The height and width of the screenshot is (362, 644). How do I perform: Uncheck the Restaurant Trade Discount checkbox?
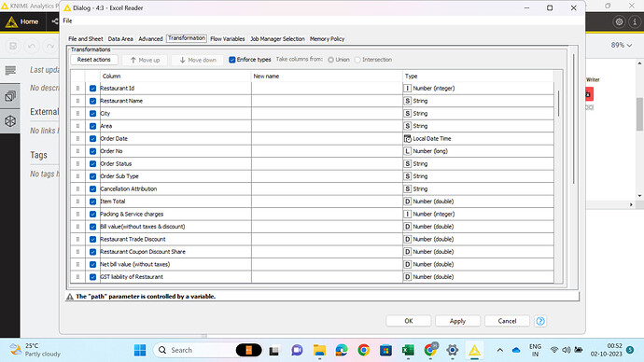tap(92, 239)
